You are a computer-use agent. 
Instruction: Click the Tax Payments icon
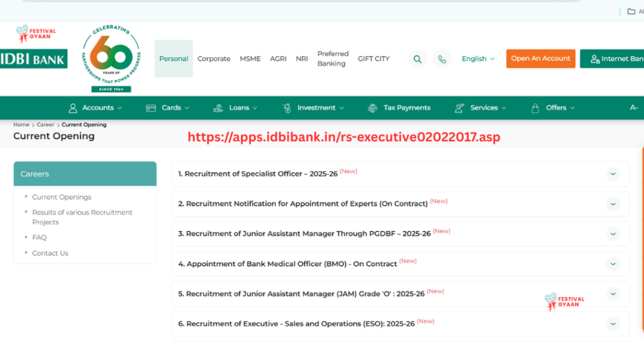click(372, 108)
